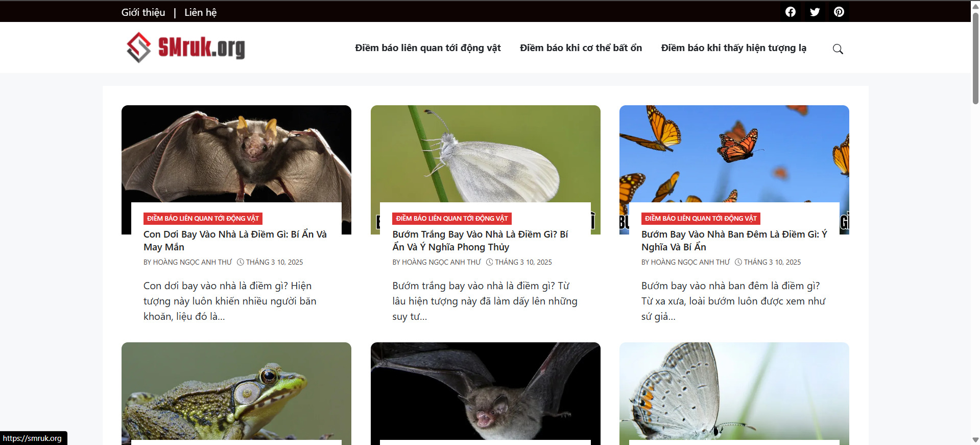Open article title Bướm Trắng Bay Vào Nhà

480,241
